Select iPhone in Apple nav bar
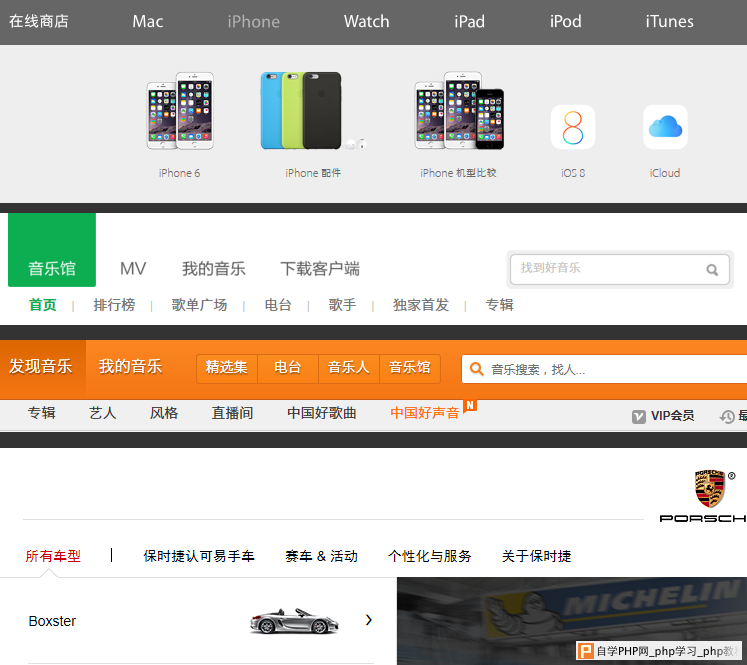This screenshot has height=665, width=747. point(253,22)
